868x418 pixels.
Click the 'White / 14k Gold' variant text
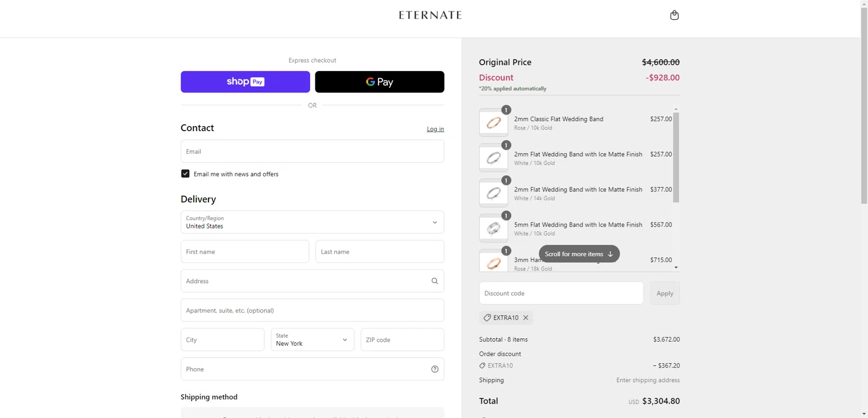coord(534,198)
